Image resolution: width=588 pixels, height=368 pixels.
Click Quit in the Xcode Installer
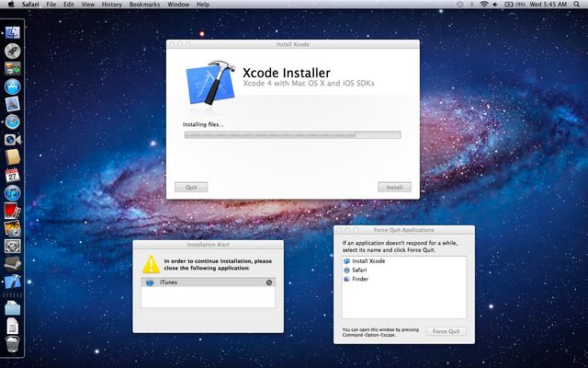point(191,187)
